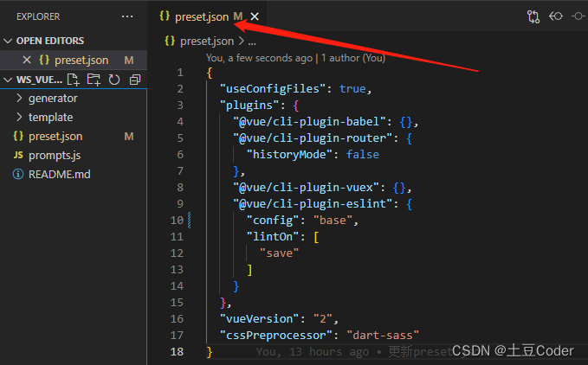The width and height of the screenshot is (588, 365).
Task: Click "@vue/cli-plugin-eslint" text on line 9
Action: point(313,203)
